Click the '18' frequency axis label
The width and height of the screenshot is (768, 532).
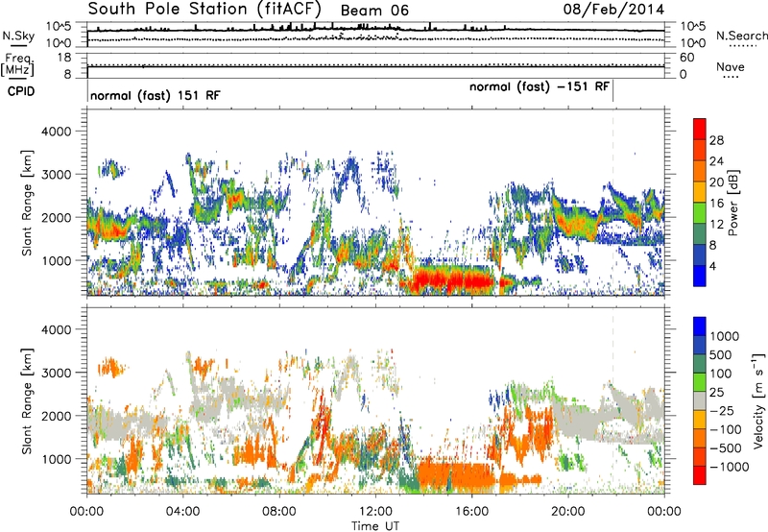64,58
